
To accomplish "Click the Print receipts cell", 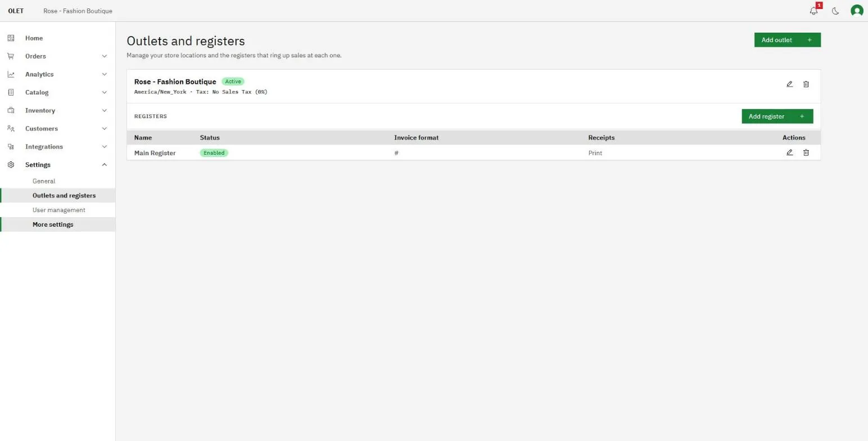I will tap(595, 153).
